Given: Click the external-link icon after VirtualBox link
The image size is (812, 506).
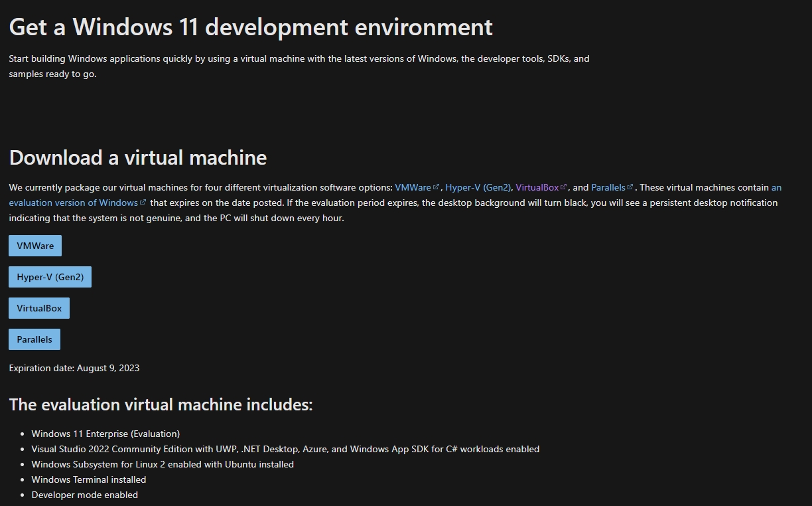Looking at the screenshot, I should (x=564, y=187).
